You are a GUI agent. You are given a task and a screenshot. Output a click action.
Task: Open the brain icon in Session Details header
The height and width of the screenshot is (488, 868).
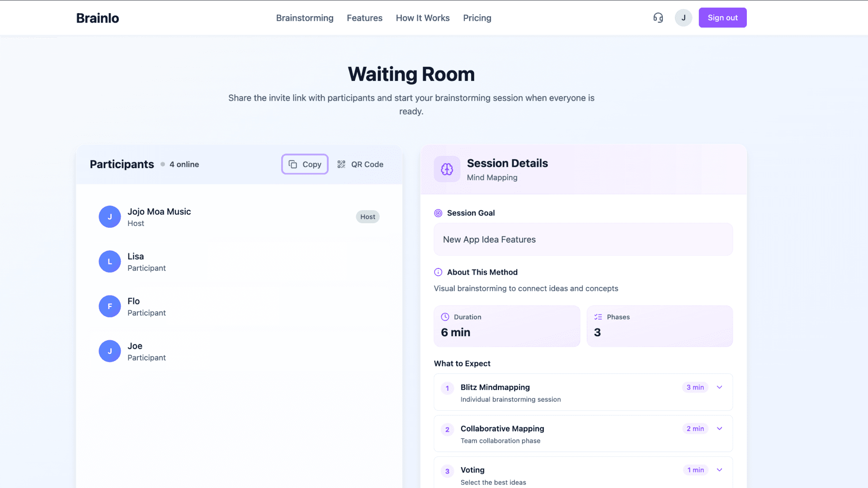[447, 169]
